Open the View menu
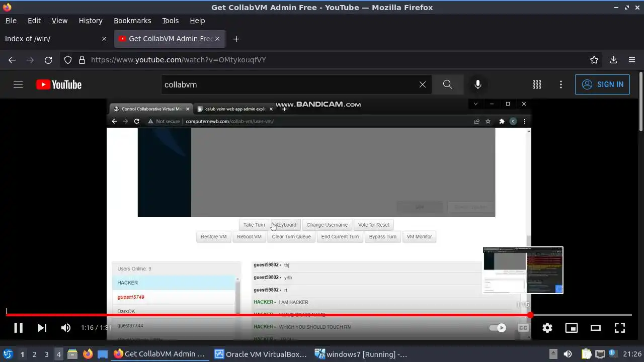 (59, 21)
